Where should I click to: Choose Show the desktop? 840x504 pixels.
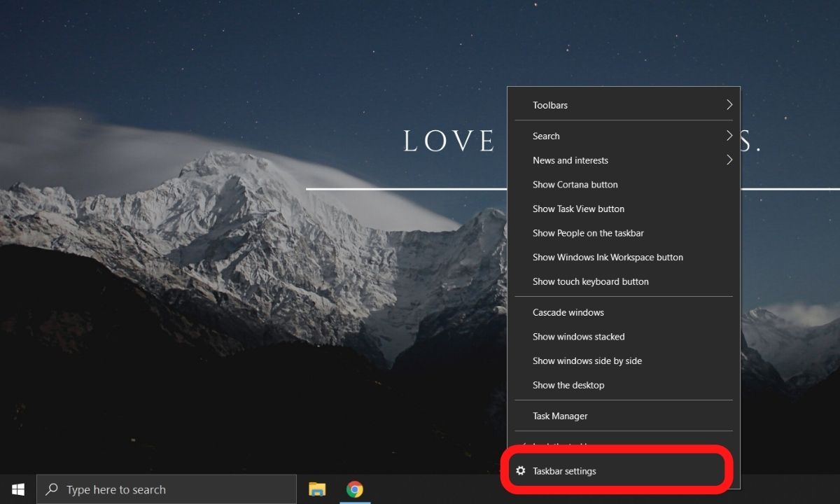[568, 385]
